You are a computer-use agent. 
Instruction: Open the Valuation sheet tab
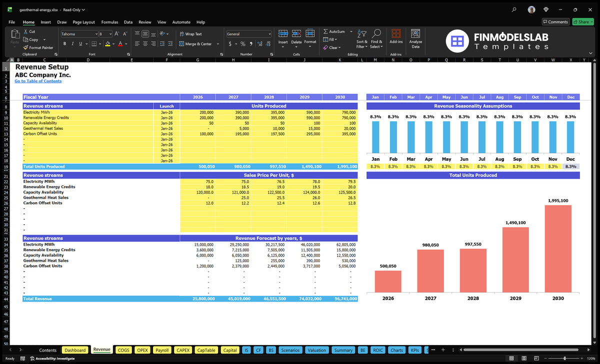click(x=316, y=350)
